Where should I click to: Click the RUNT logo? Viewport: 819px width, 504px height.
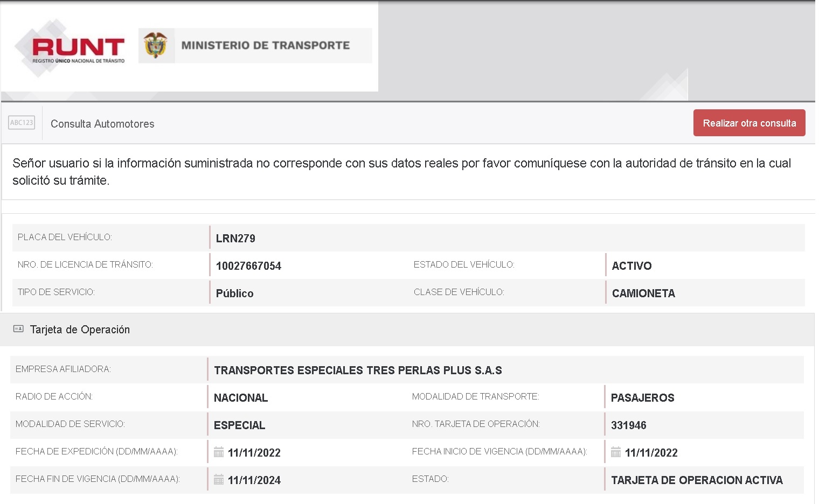coord(78,49)
